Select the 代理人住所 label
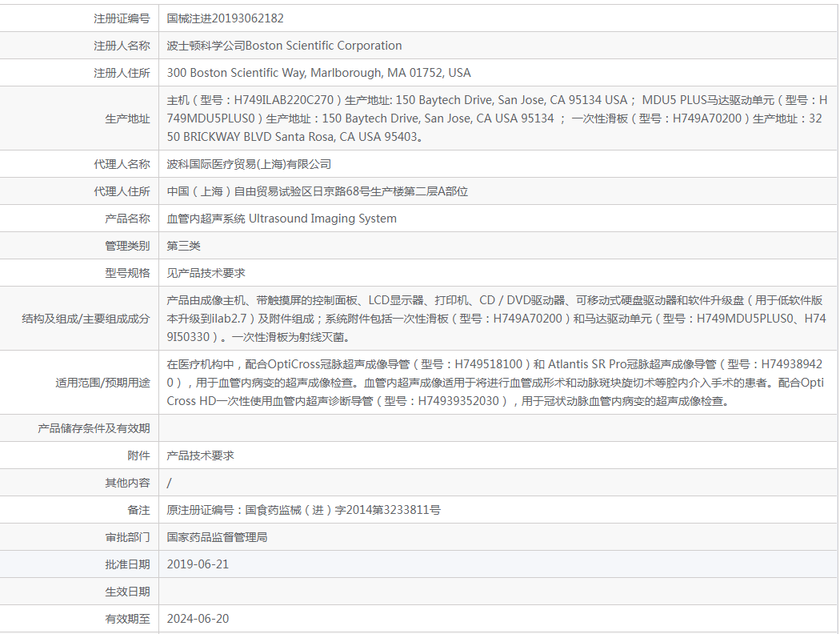Screen dimensions: 840x634 click(122, 191)
